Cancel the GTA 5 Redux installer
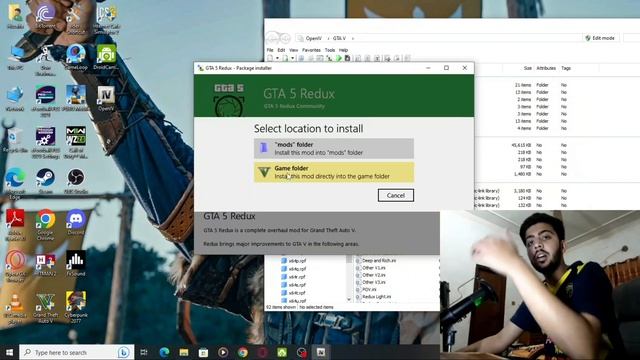This screenshot has height=360, width=640. (396, 195)
